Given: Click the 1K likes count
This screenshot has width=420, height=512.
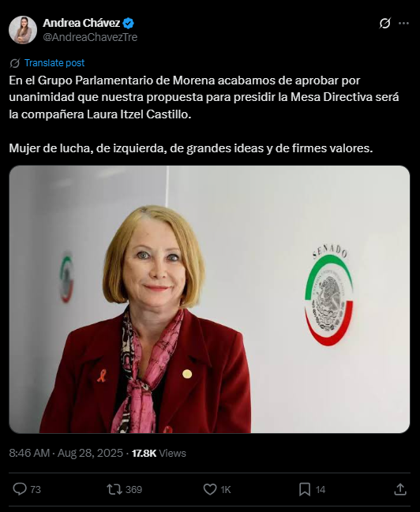Looking at the screenshot, I should click(226, 489).
